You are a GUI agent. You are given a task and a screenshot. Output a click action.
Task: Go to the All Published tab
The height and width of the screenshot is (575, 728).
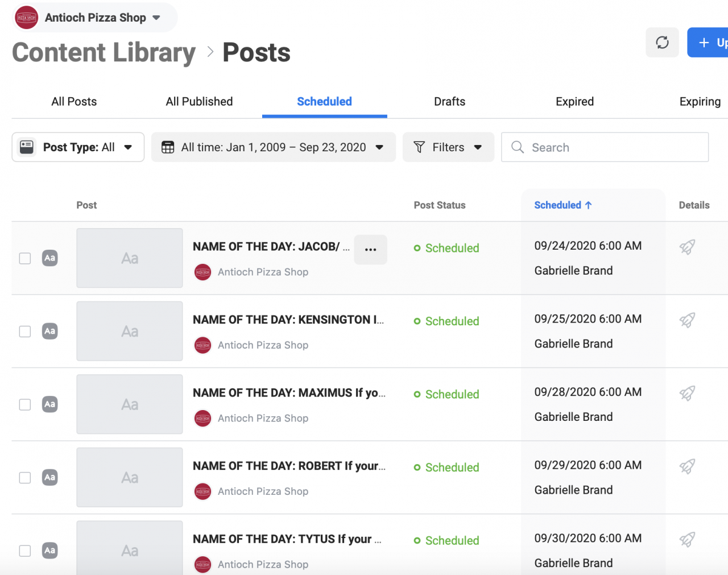199,102
